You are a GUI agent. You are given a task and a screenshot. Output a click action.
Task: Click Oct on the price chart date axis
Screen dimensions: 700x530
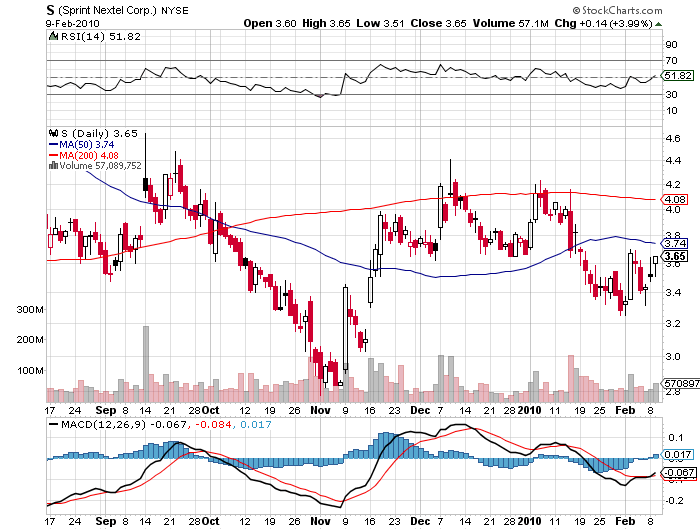click(210, 410)
